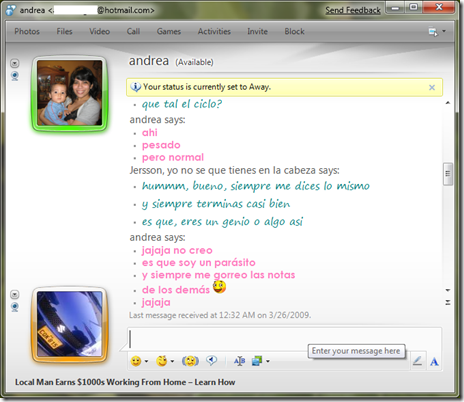Image resolution: width=464 pixels, height=402 pixels.
Task: Toggle andrea's webcam icon beside her picture
Action: point(15,76)
